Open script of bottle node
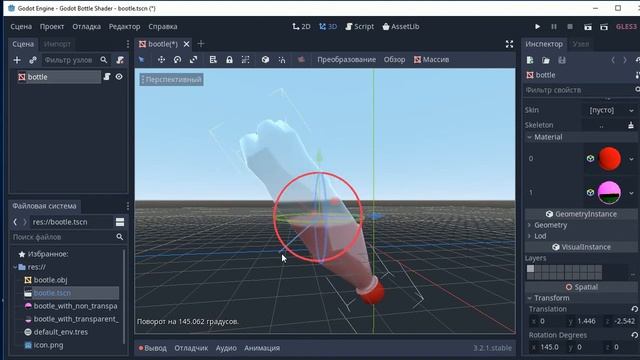This screenshot has width=640, height=360. point(107,77)
